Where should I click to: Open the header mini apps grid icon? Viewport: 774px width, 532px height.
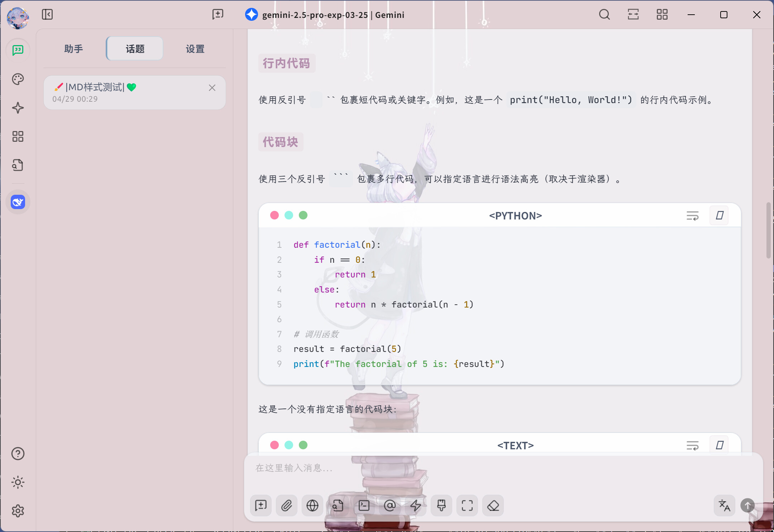click(662, 15)
